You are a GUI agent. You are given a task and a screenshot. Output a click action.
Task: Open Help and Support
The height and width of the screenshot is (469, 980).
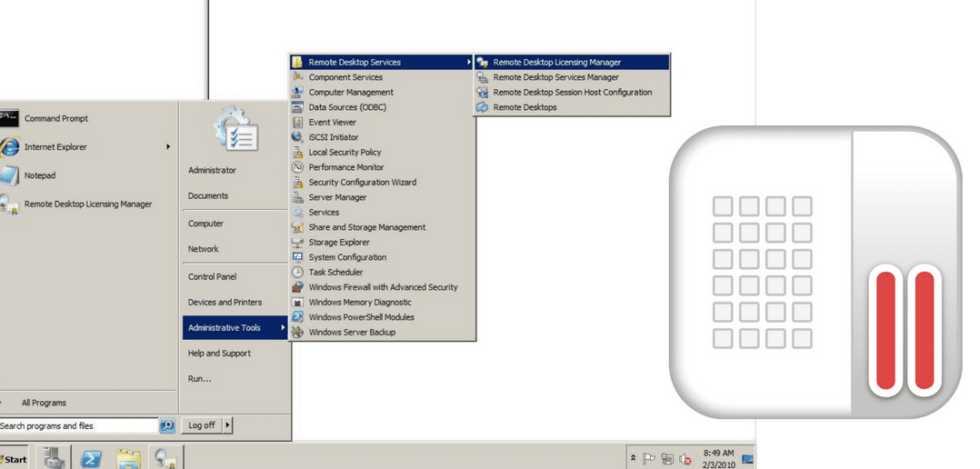point(219,354)
